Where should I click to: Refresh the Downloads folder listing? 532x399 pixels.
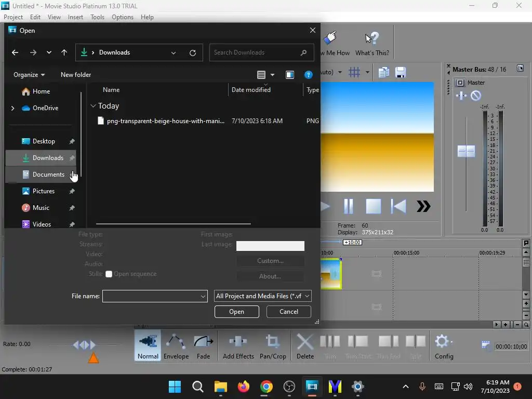[x=192, y=52]
